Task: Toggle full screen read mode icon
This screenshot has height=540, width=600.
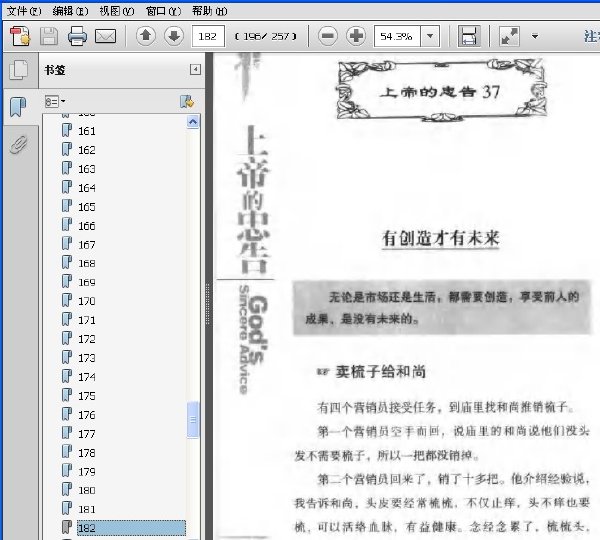Action: point(509,36)
